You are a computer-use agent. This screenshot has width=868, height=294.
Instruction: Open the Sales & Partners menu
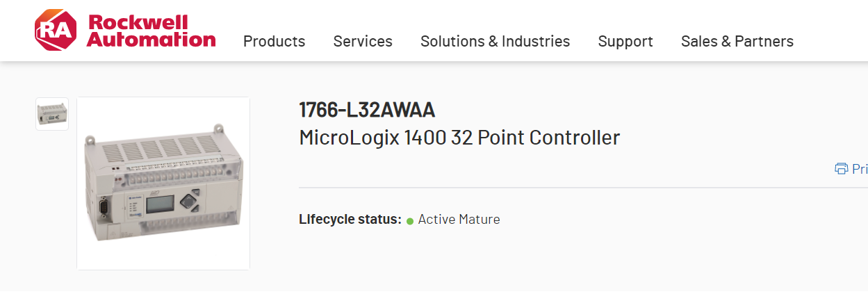click(x=737, y=42)
